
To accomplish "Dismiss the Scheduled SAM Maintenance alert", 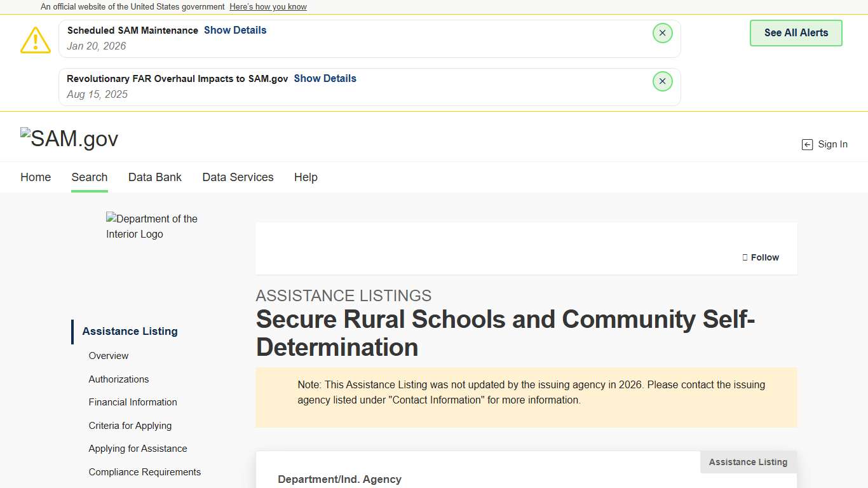I will tap(662, 33).
